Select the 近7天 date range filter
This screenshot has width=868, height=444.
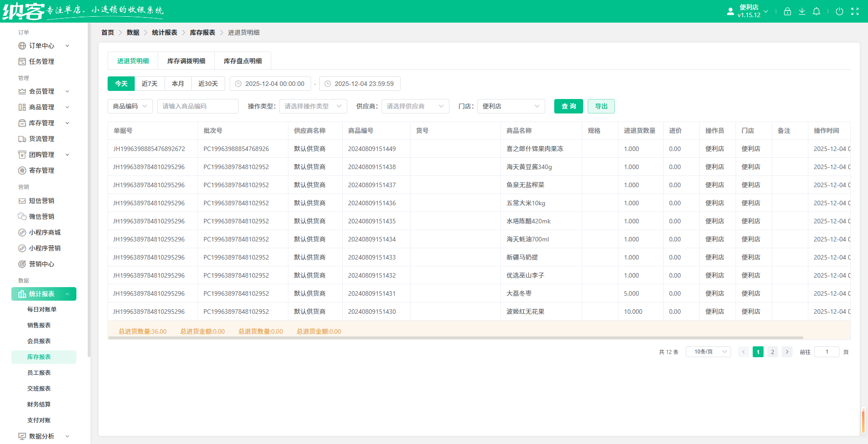point(150,84)
